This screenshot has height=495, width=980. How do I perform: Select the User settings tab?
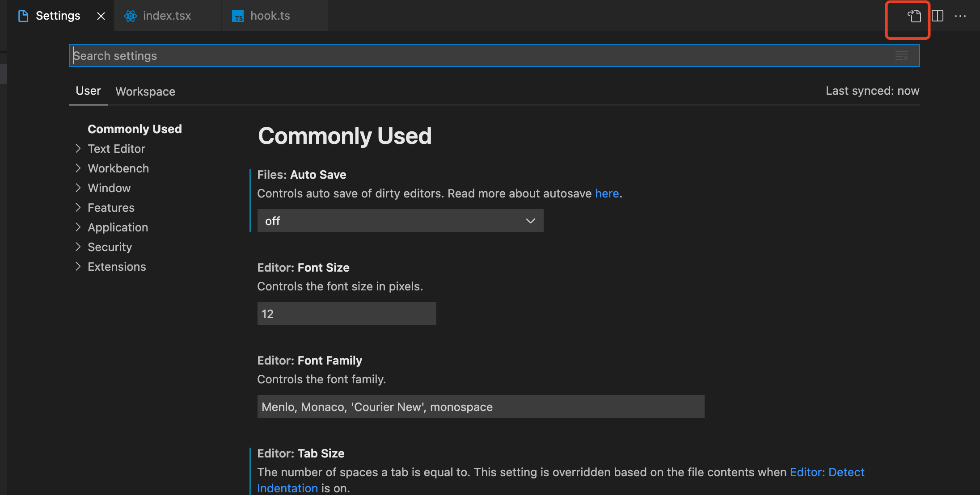pos(88,91)
